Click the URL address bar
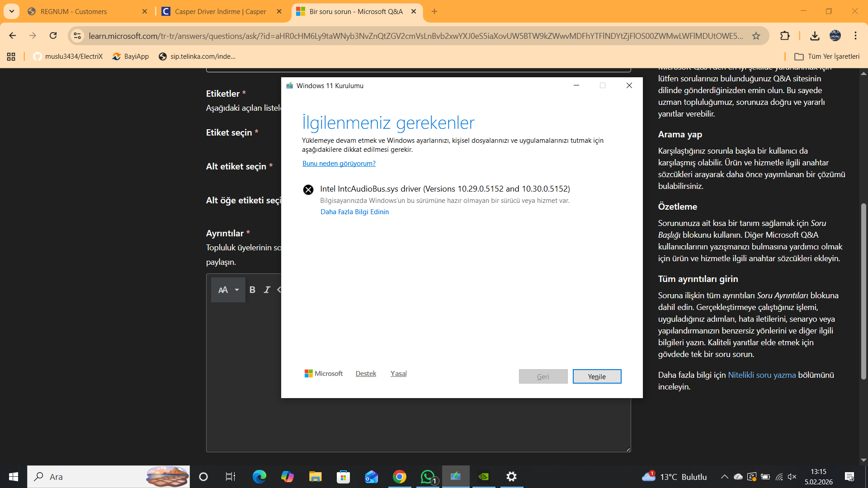Viewport: 868px width, 488px height. pos(415,36)
